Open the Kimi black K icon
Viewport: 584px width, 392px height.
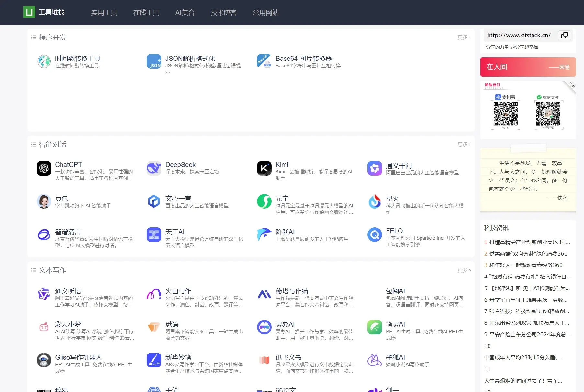pyautogui.click(x=264, y=168)
